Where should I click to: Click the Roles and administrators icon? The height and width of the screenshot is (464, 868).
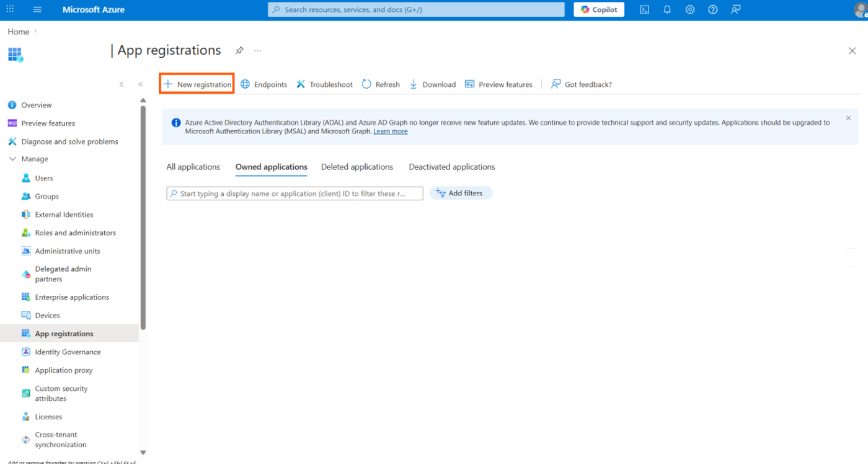[26, 233]
